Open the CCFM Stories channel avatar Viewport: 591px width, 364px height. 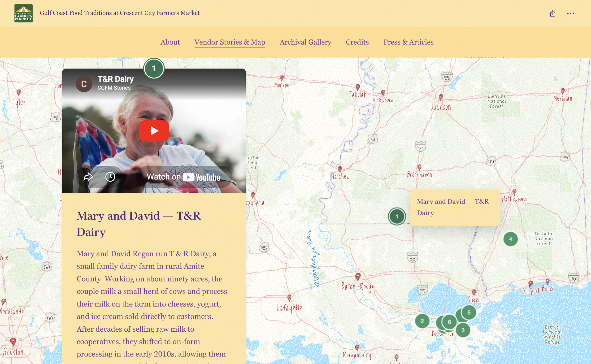(84, 84)
